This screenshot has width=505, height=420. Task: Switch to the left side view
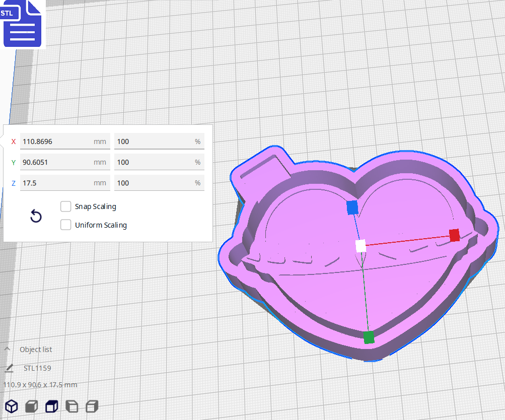click(x=71, y=406)
